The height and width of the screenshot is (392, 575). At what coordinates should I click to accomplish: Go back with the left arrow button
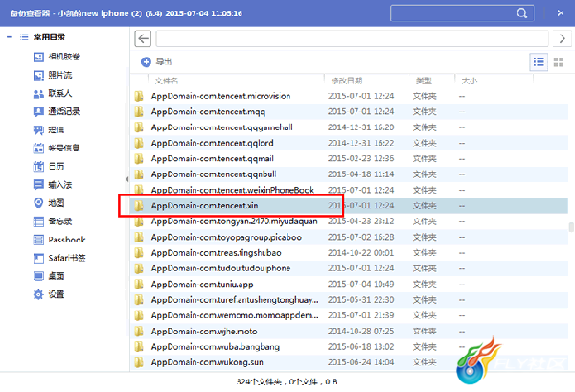point(143,38)
